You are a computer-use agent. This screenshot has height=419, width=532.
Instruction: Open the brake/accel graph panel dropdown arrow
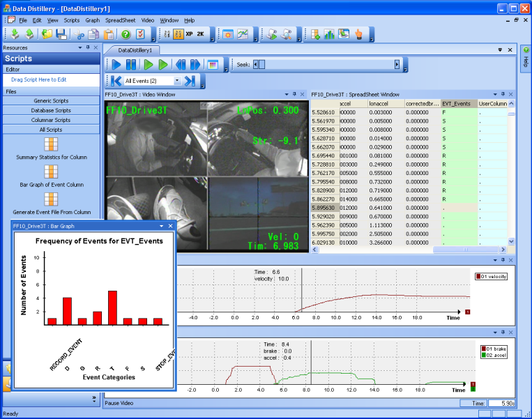(495, 333)
